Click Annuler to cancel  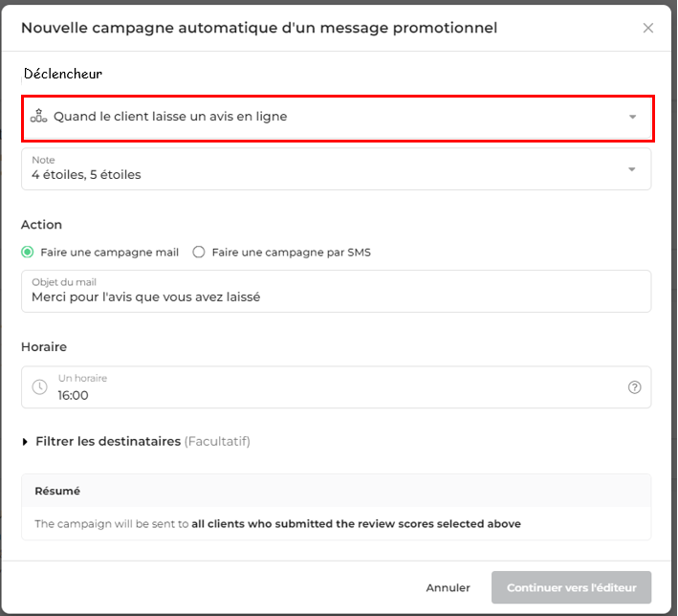pos(448,588)
